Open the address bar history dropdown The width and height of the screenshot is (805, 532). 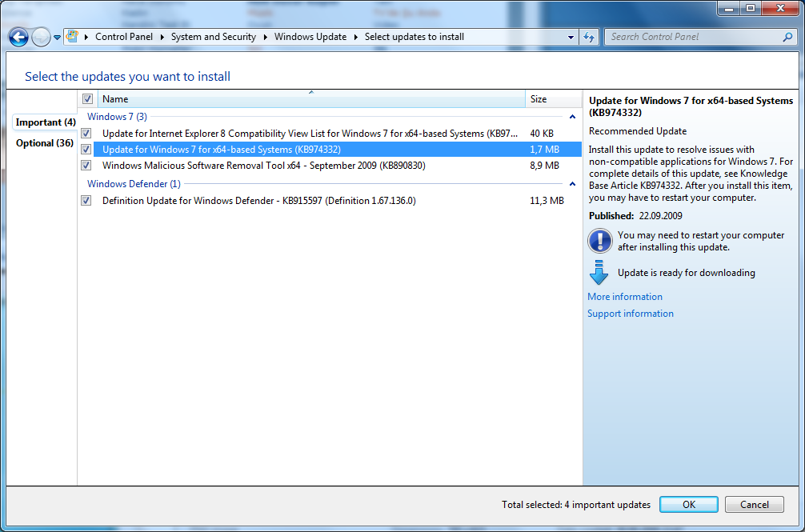[571, 37]
